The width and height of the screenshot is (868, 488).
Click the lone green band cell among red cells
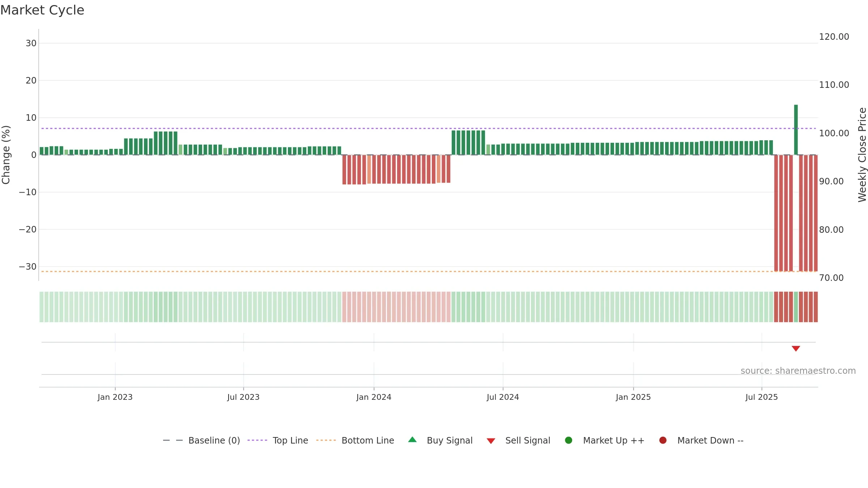tap(796, 307)
